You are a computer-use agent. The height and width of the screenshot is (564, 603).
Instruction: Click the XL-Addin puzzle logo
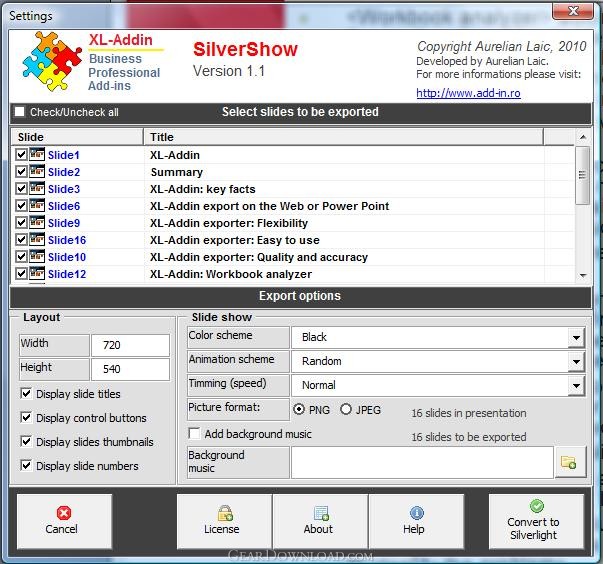(x=52, y=62)
